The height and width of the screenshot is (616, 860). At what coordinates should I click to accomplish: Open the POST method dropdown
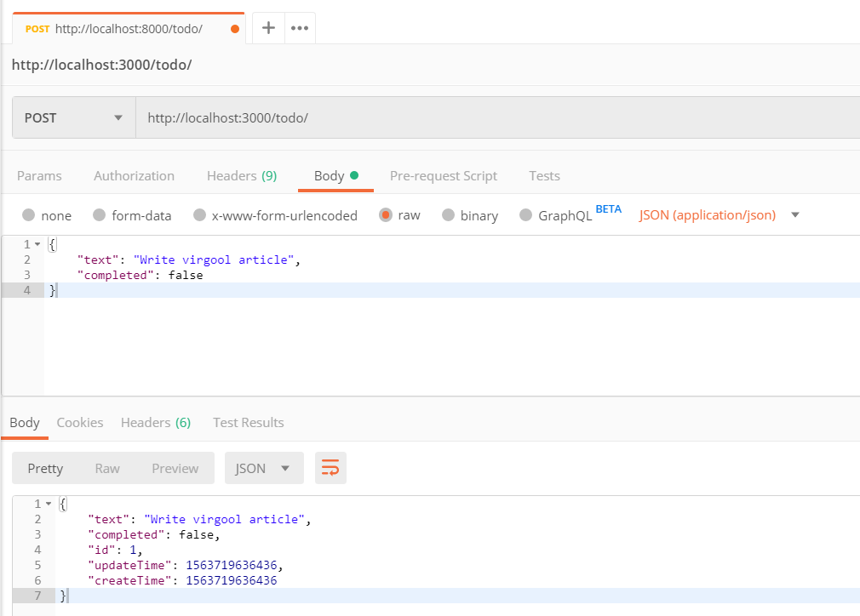click(73, 117)
